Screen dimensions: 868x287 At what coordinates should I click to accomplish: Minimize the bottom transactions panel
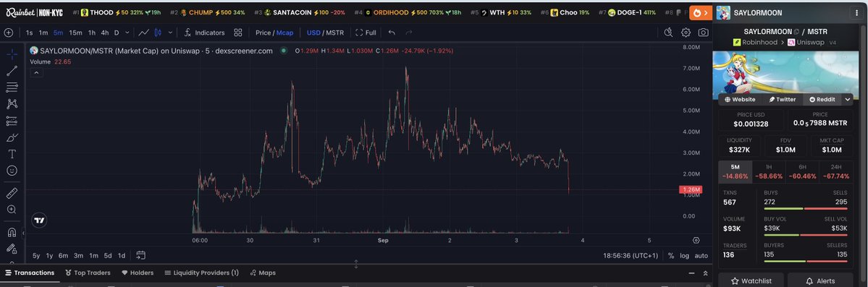pyautogui.click(x=691, y=273)
